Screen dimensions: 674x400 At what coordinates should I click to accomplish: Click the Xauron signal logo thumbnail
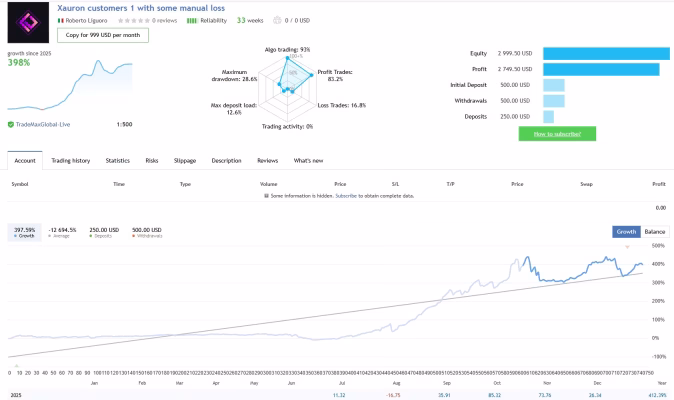pos(28,22)
